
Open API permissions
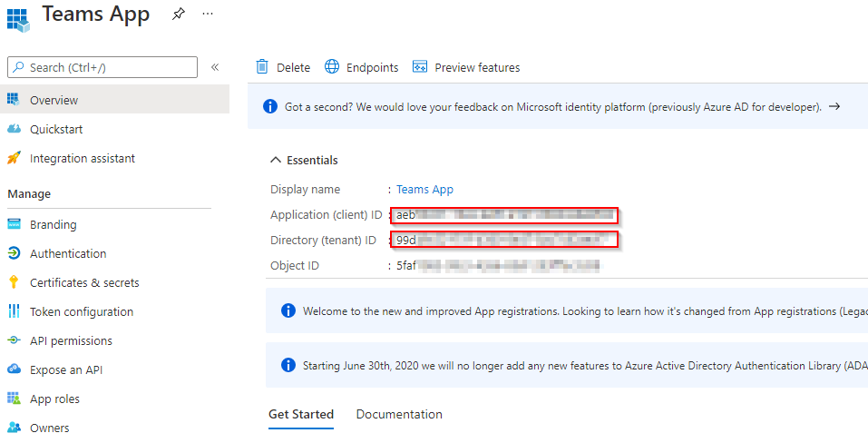(71, 341)
